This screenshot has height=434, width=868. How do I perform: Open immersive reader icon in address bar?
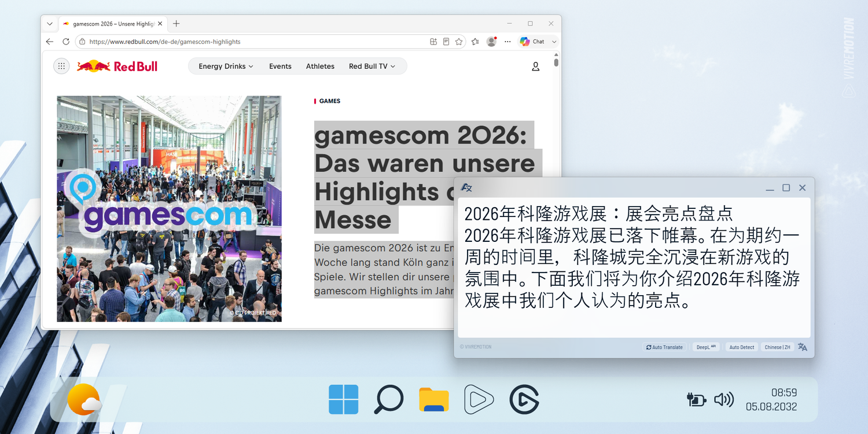(x=446, y=42)
